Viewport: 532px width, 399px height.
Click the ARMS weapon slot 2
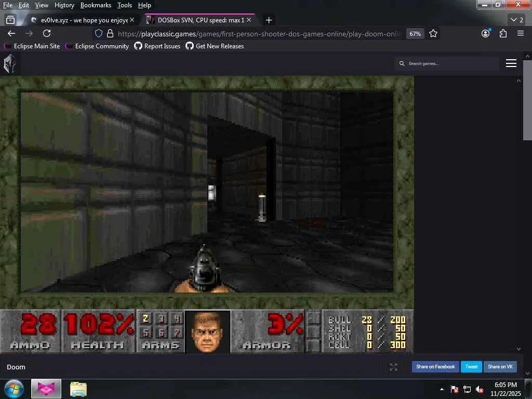(145, 318)
